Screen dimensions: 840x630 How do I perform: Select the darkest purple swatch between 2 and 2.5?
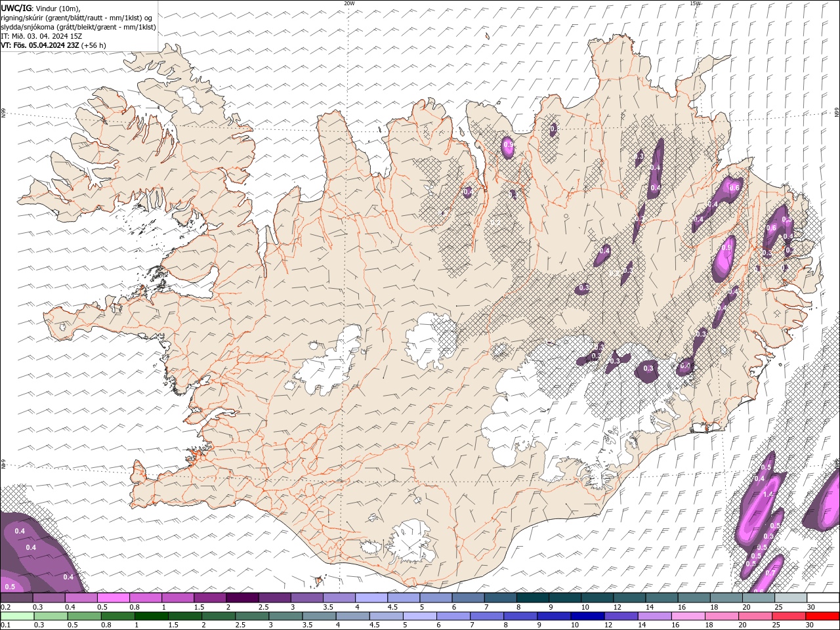point(242,598)
